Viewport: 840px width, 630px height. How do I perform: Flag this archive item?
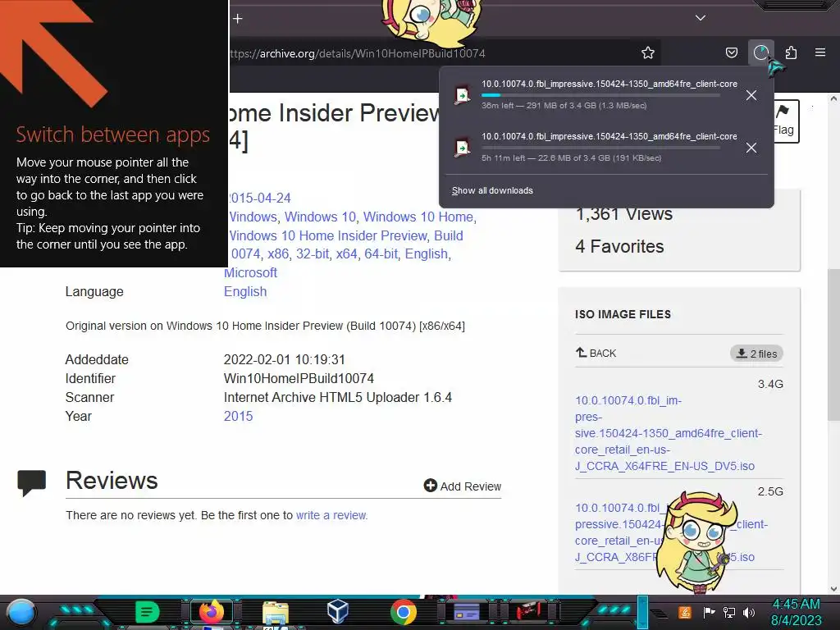coord(785,121)
